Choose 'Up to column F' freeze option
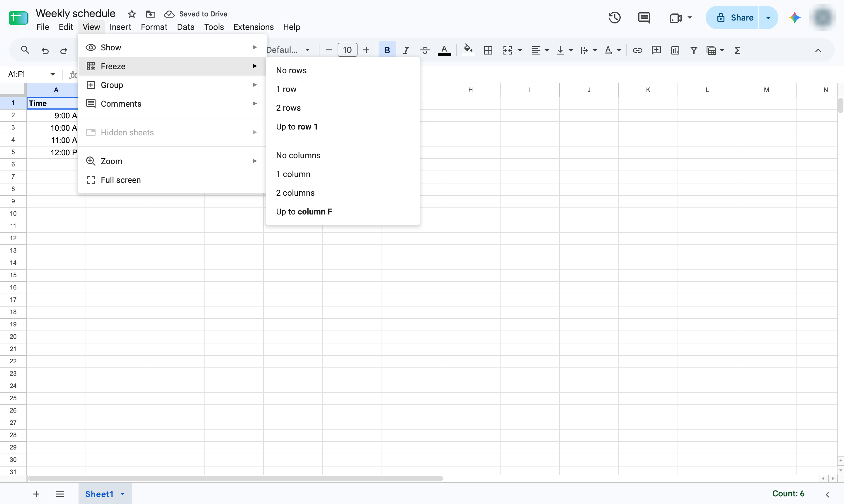The width and height of the screenshot is (844, 504). click(x=343, y=212)
